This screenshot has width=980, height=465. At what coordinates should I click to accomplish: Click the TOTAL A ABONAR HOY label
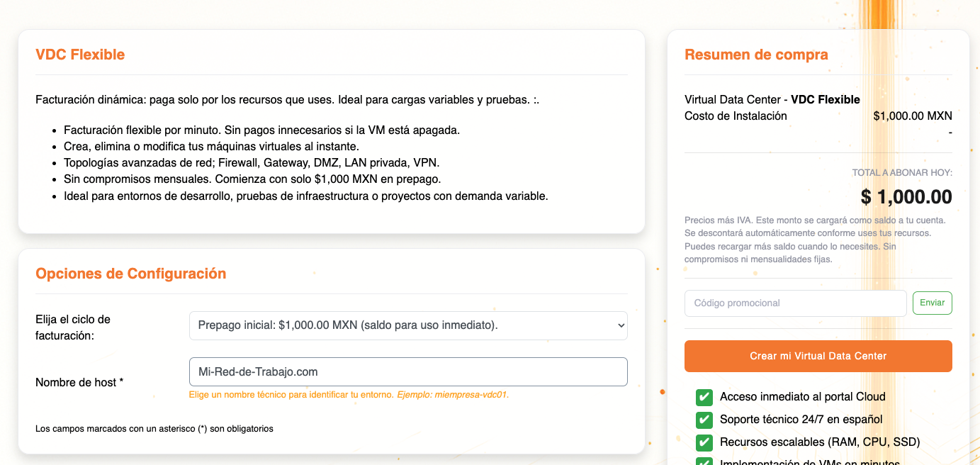click(x=902, y=173)
